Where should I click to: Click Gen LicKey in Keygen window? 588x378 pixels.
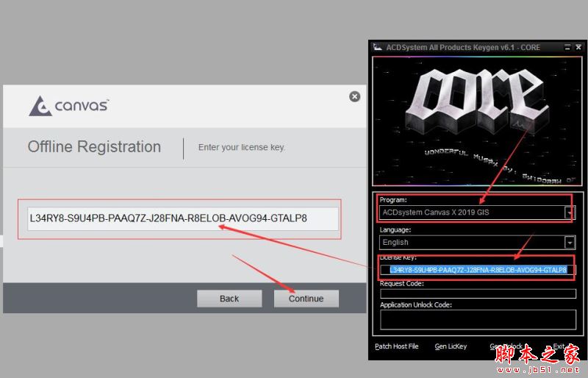451,346
